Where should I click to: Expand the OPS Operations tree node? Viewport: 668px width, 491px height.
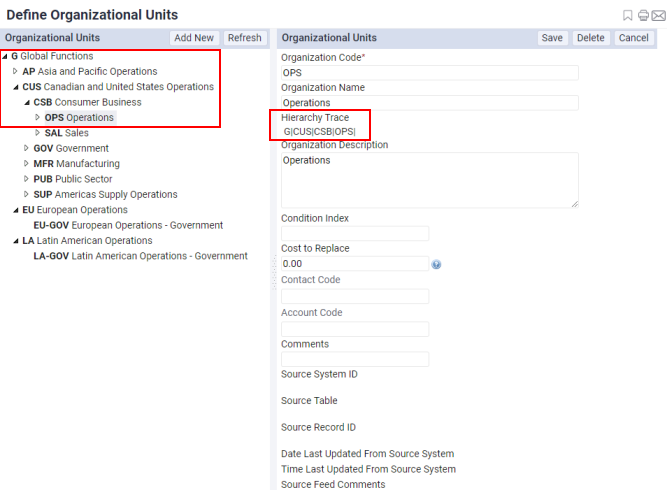click(37, 117)
